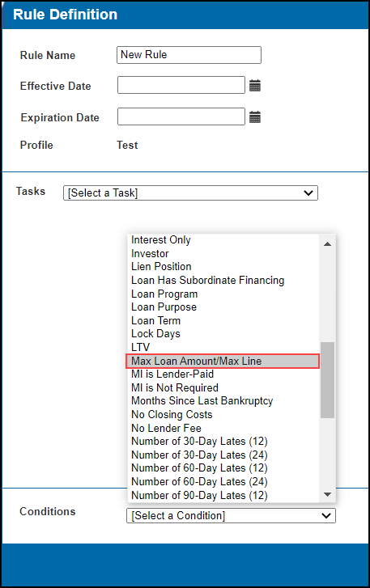Image resolution: width=370 pixels, height=588 pixels.
Task: Select Max Loan Amount/Max Line option
Action: pyautogui.click(x=223, y=361)
